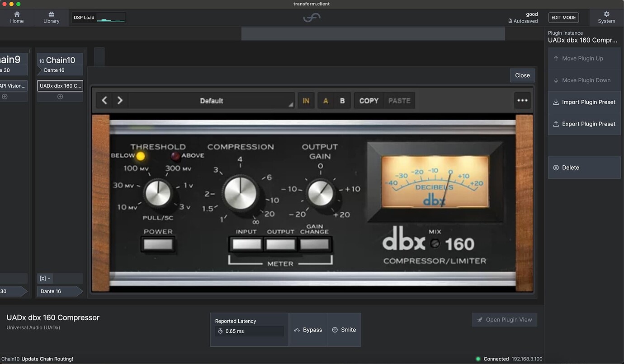Toggle Bypass for the plugin
Screen dimensions: 624x364
click(308, 330)
